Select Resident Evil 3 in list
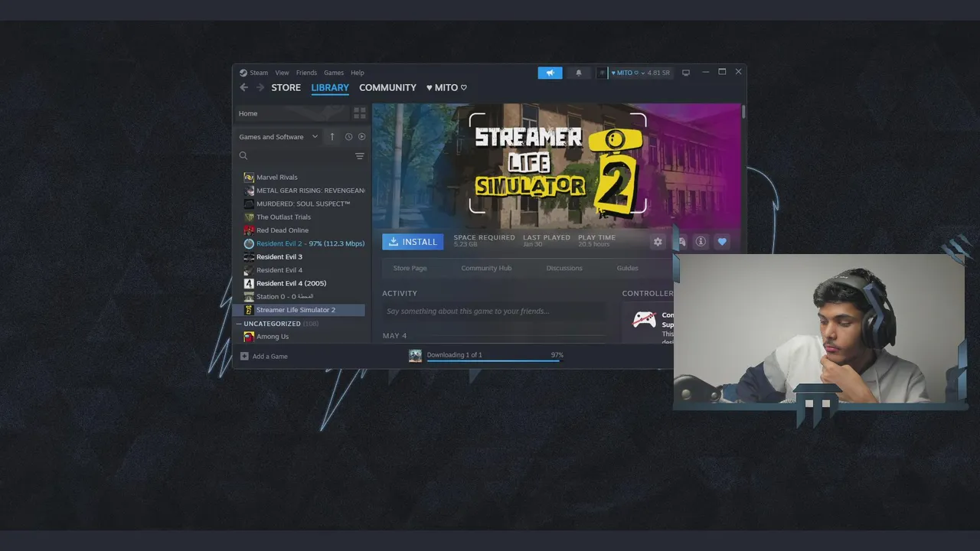This screenshot has height=551, width=980. [x=304, y=256]
